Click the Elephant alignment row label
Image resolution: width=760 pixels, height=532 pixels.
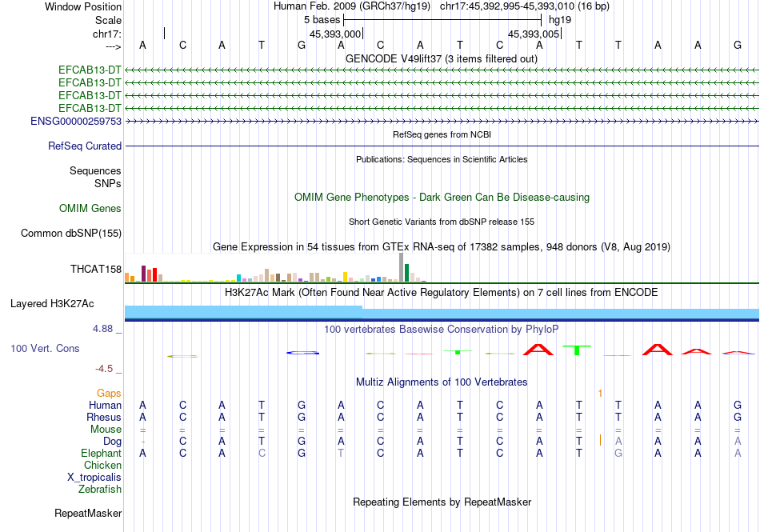pos(102,453)
